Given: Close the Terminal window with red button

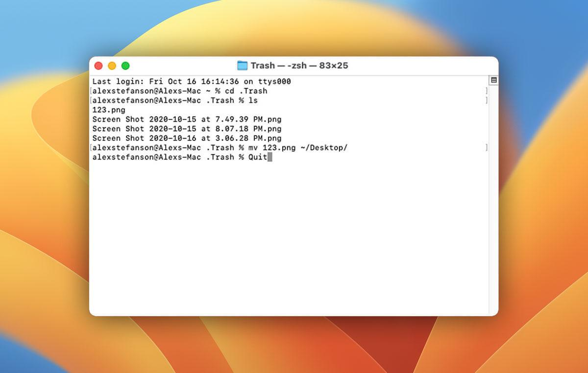Looking at the screenshot, I should click(x=98, y=66).
